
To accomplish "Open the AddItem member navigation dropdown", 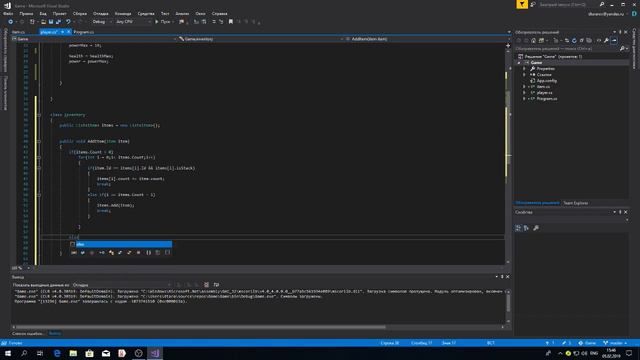I will (426, 39).
